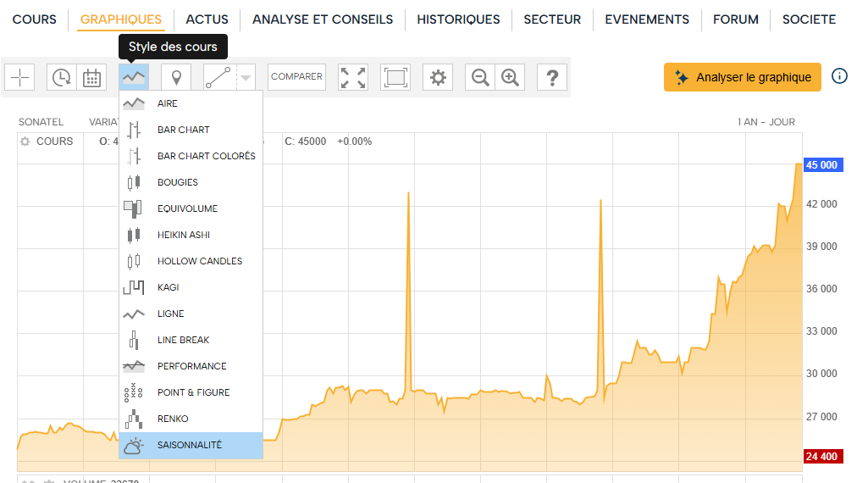The height and width of the screenshot is (483, 868).
Task: Click Analyser le graphique button
Action: tap(743, 77)
